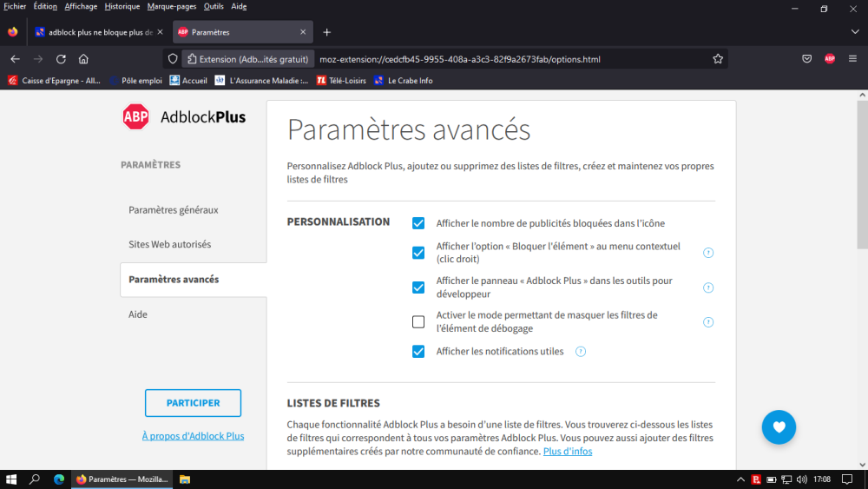
Task: Go to the Firefox home page
Action: tap(83, 59)
